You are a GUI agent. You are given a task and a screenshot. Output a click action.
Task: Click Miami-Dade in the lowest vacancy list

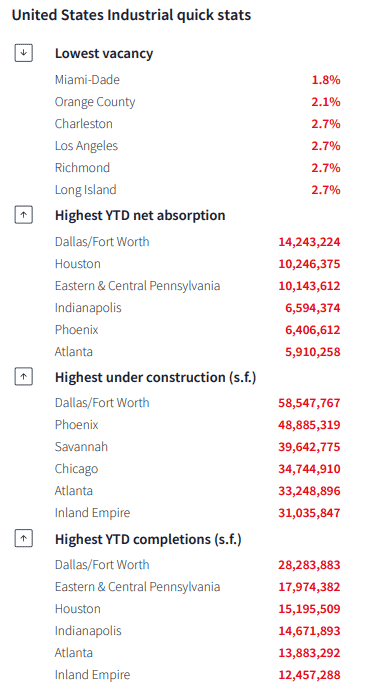point(87,80)
